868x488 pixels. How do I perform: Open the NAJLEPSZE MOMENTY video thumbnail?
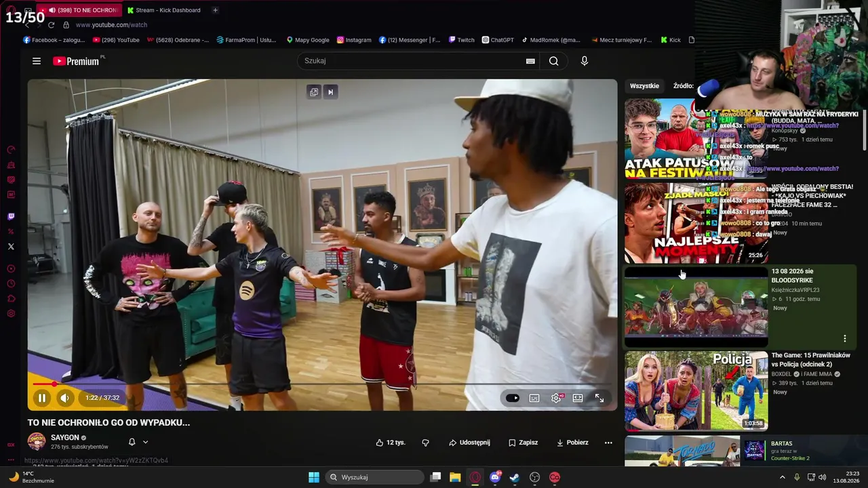696,223
